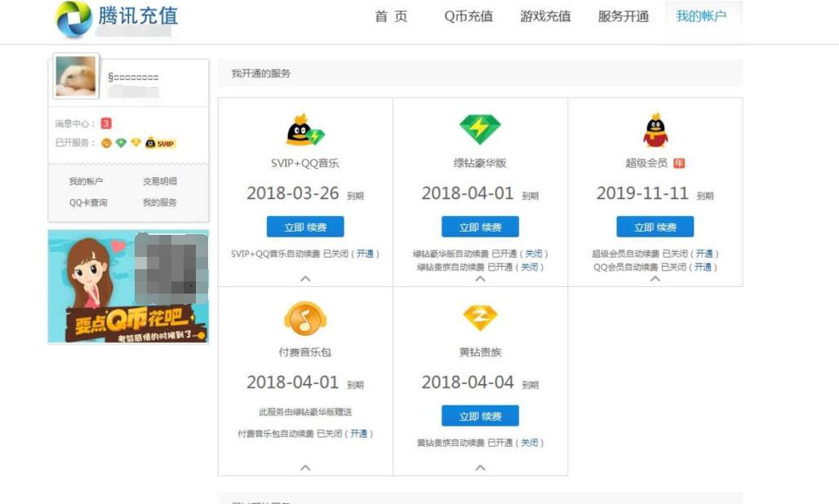Viewport: 839px width, 504px height.
Task: Click the 我开通的服务 section heading
Action: tap(260, 73)
